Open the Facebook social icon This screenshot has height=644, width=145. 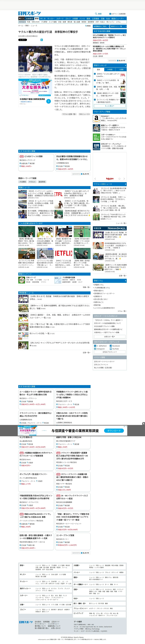pyautogui.click(x=111, y=346)
